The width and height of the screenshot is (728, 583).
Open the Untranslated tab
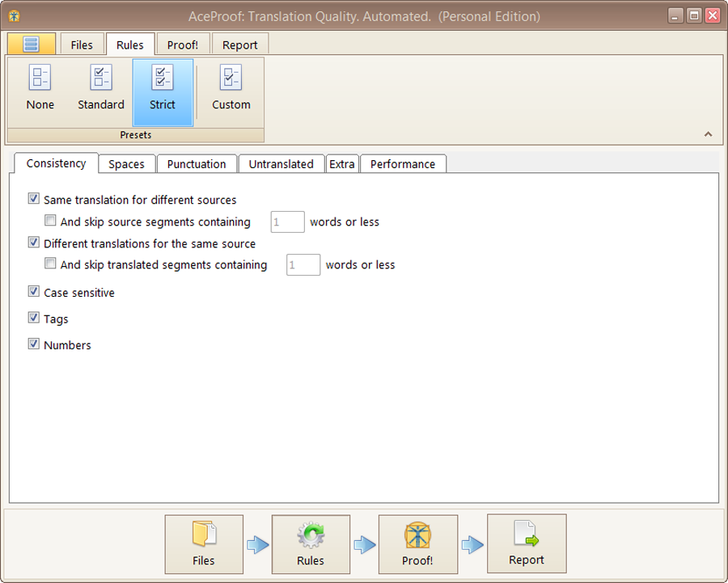click(281, 164)
